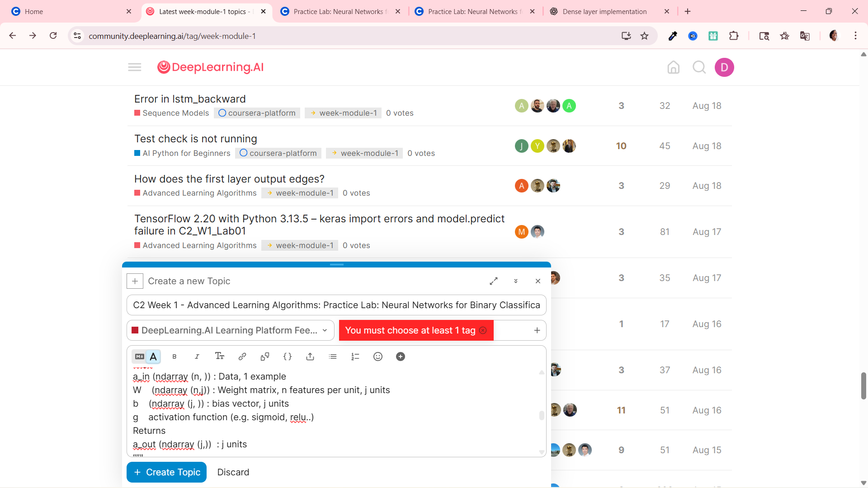868x488 pixels.
Task: Insert a preformatted code block with the braces icon
Action: tap(288, 357)
